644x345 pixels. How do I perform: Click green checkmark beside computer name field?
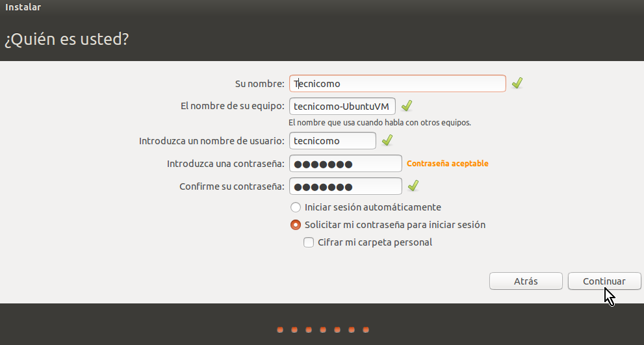point(407,106)
